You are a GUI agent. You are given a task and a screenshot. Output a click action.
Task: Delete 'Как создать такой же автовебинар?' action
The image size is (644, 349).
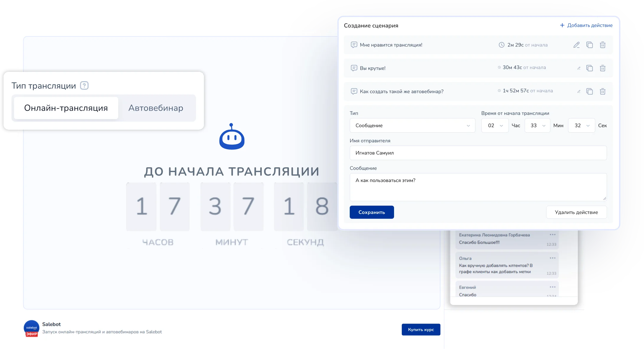tap(603, 92)
